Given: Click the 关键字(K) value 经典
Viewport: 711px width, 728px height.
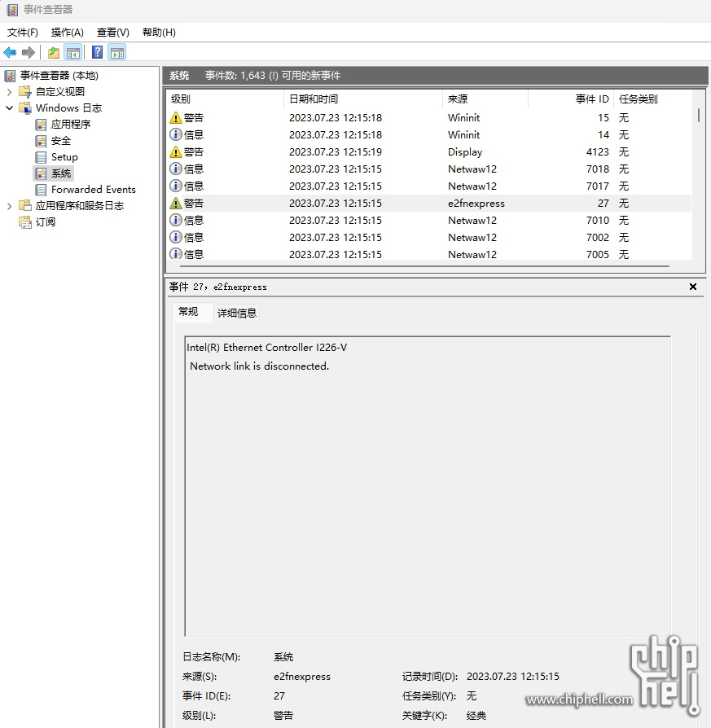Looking at the screenshot, I should pyautogui.click(x=476, y=716).
